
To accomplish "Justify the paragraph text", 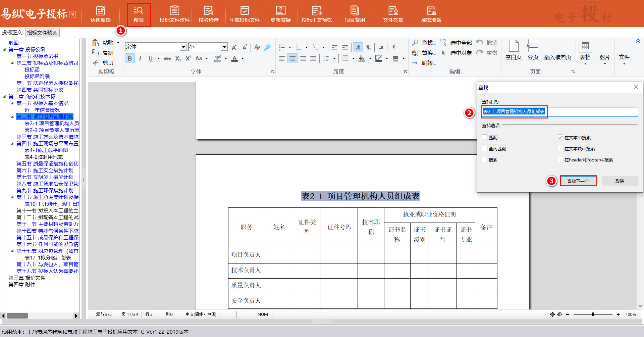I will (x=313, y=58).
